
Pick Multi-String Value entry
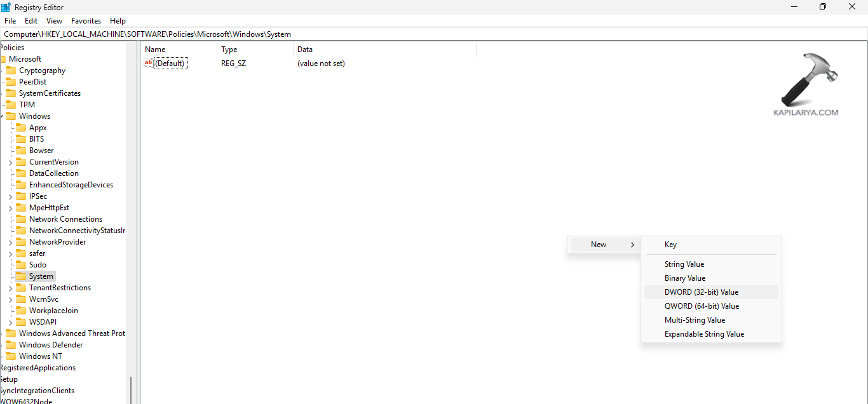[711, 320]
